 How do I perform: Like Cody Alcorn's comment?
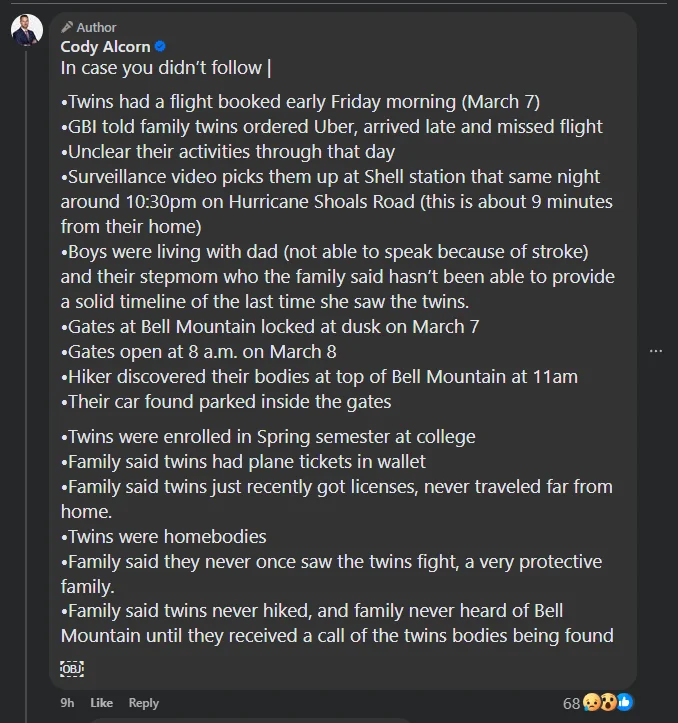point(101,703)
